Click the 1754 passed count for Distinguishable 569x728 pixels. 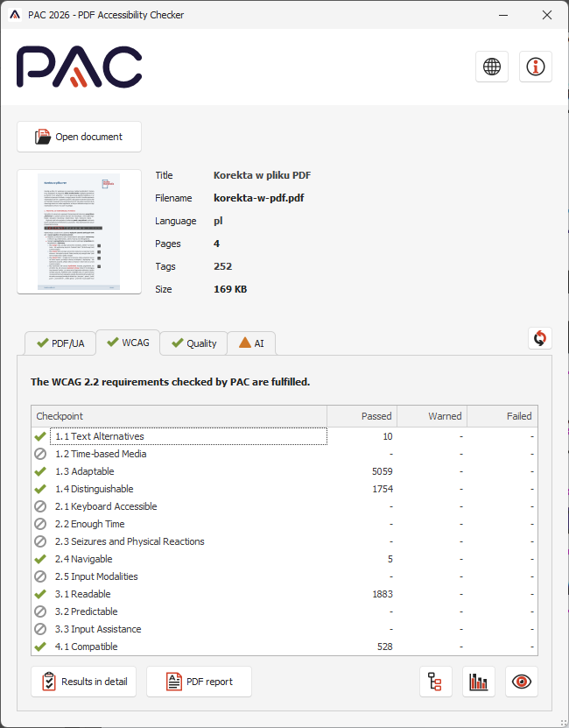click(x=383, y=489)
